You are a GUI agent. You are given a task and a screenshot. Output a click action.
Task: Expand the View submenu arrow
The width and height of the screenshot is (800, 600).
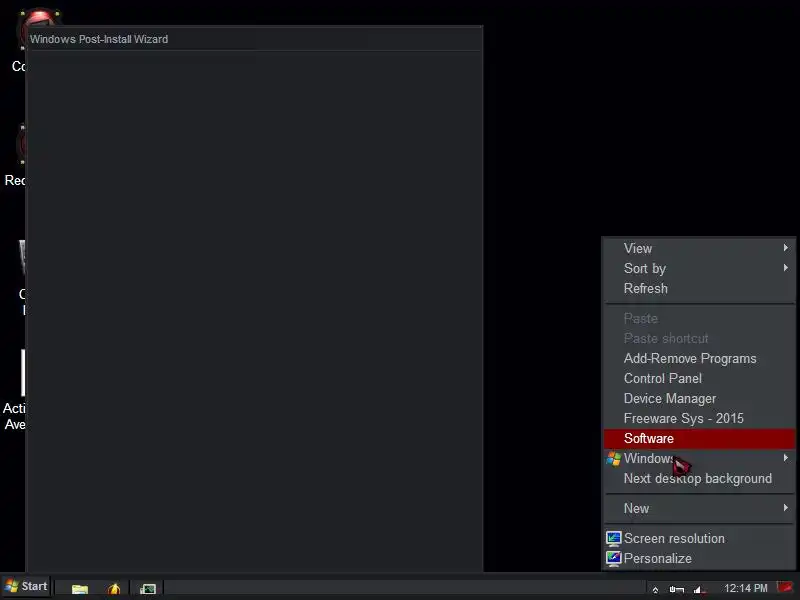click(x=786, y=247)
